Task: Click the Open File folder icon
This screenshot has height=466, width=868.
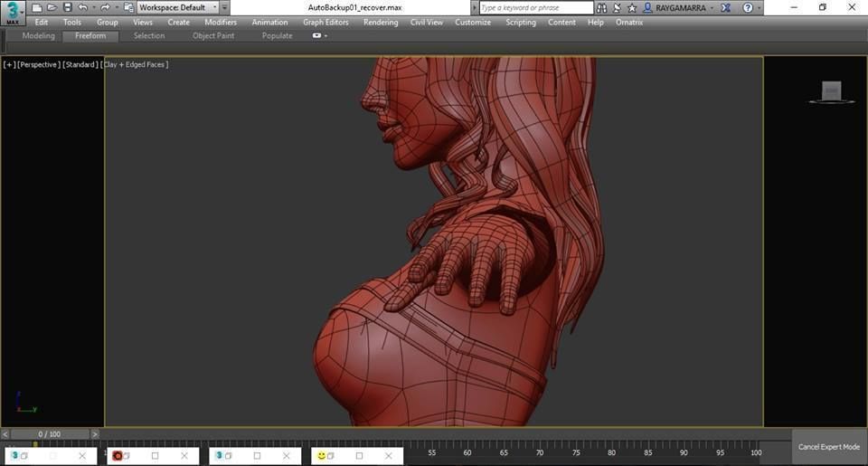Action: coord(52,8)
